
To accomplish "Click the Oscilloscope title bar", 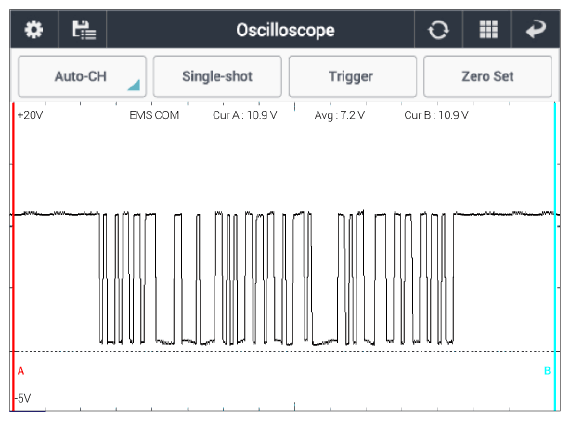I will coord(285,30).
